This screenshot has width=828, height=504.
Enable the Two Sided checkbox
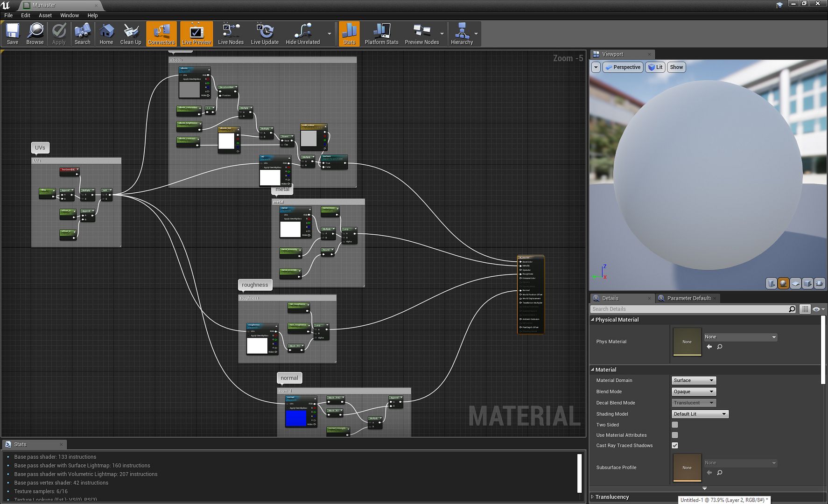674,425
